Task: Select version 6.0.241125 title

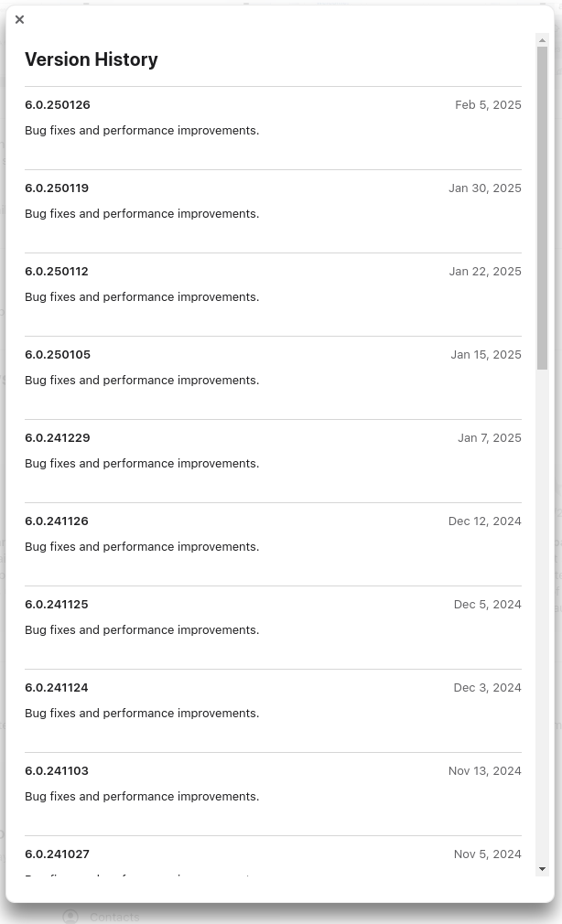Action: point(57,605)
